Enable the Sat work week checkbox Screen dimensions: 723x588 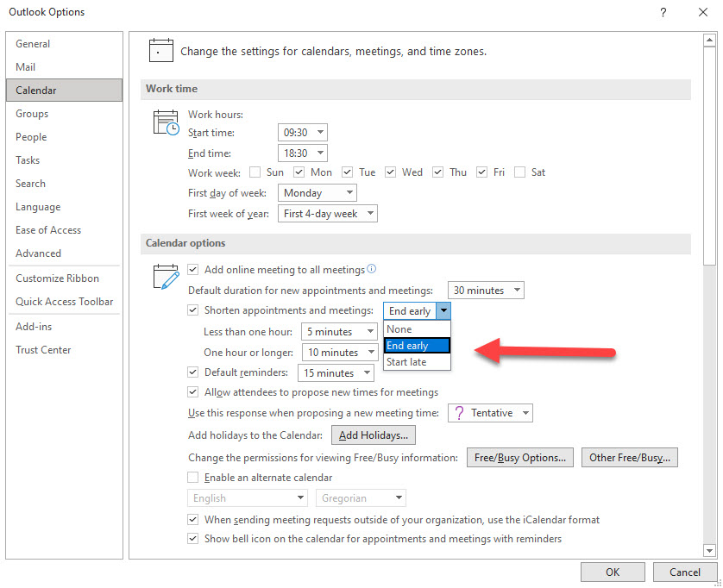point(519,172)
